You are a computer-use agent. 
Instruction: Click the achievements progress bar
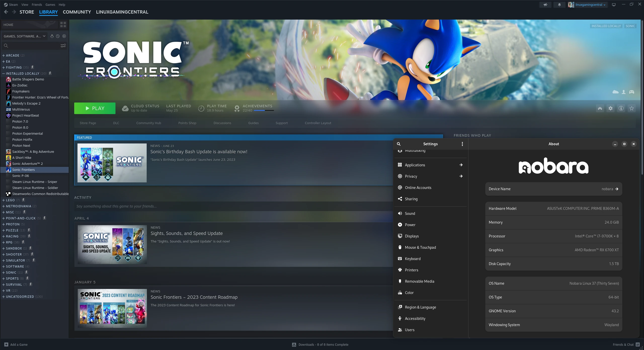tap(264, 110)
